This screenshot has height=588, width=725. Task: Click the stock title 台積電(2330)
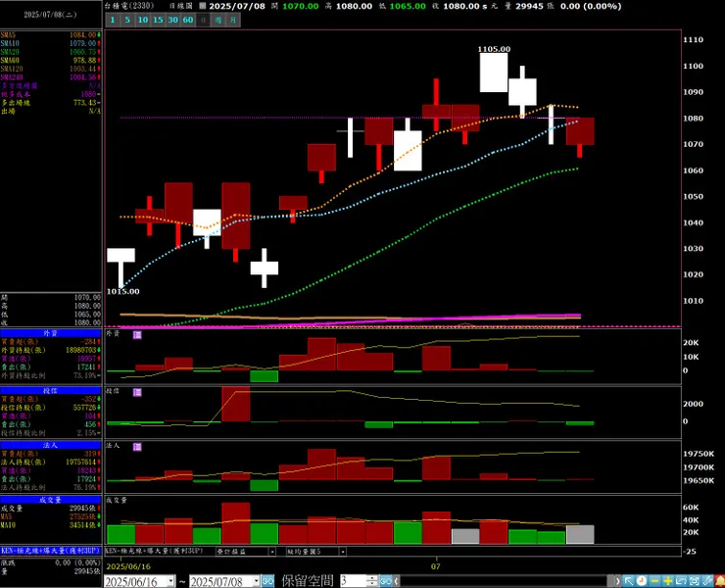click(129, 6)
